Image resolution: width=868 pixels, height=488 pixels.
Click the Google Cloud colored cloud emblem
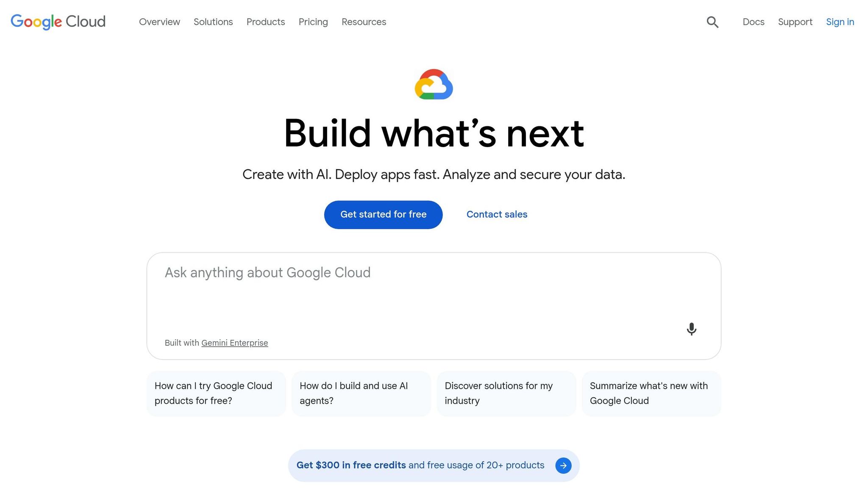point(434,84)
